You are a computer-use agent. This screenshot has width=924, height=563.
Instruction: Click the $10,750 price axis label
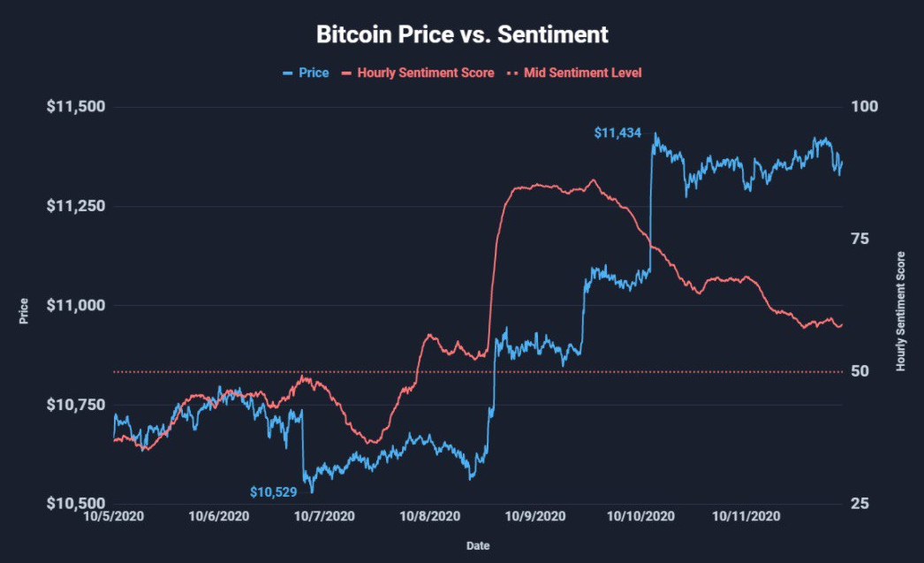point(75,405)
